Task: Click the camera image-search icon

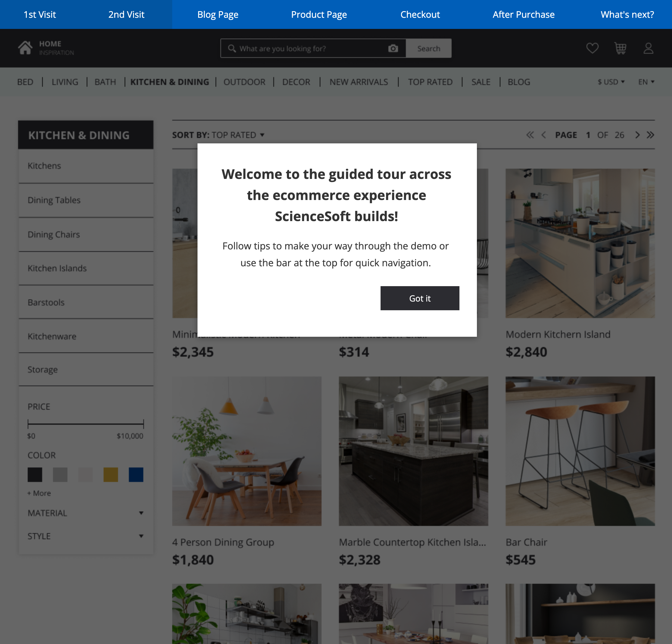Action: pos(393,48)
